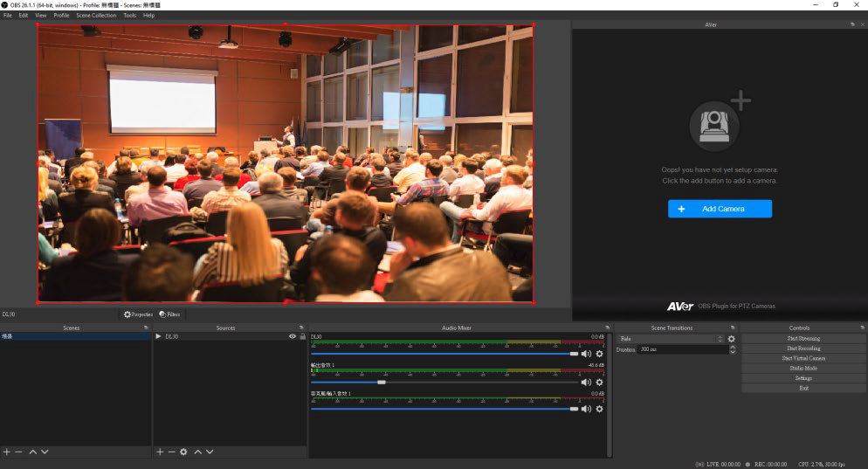Undock the Audio Mixer panel
The width and height of the screenshot is (868, 469).
click(607, 328)
